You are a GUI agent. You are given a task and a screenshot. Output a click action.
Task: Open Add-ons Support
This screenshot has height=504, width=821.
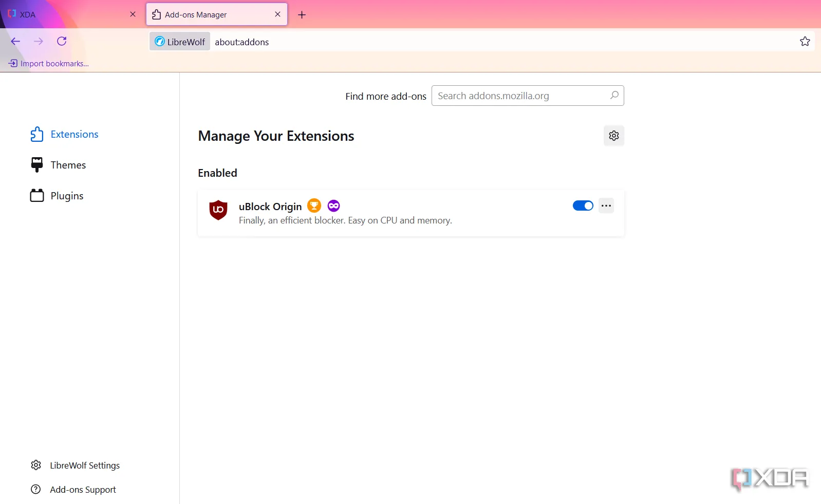(x=73, y=490)
